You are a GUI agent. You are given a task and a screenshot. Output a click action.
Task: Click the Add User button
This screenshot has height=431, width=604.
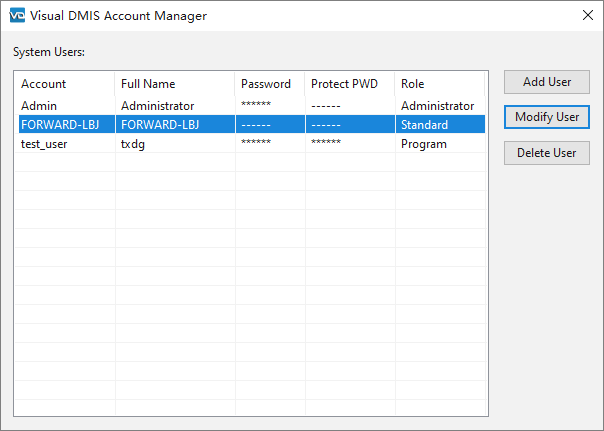coord(547,82)
